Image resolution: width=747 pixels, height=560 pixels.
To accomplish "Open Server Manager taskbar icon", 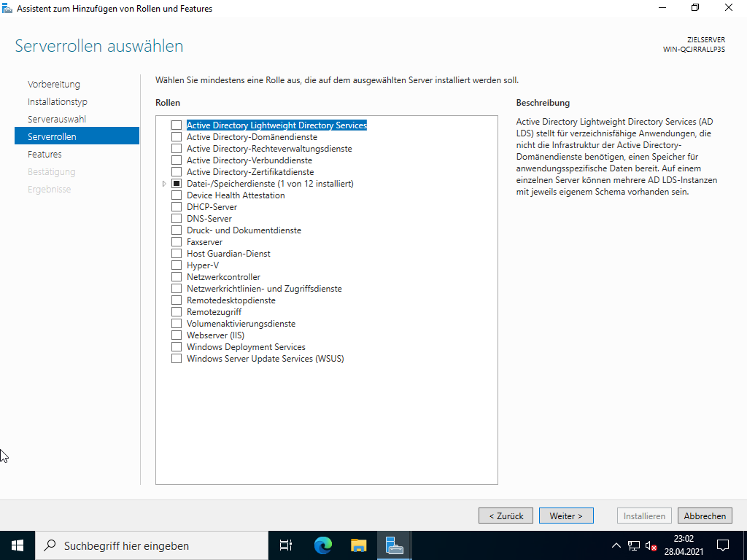I will pyautogui.click(x=395, y=545).
